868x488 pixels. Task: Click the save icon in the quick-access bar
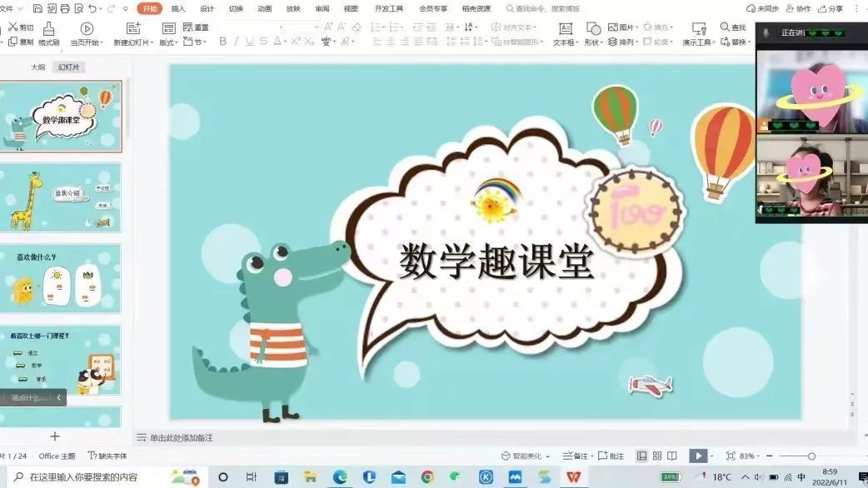click(x=39, y=8)
